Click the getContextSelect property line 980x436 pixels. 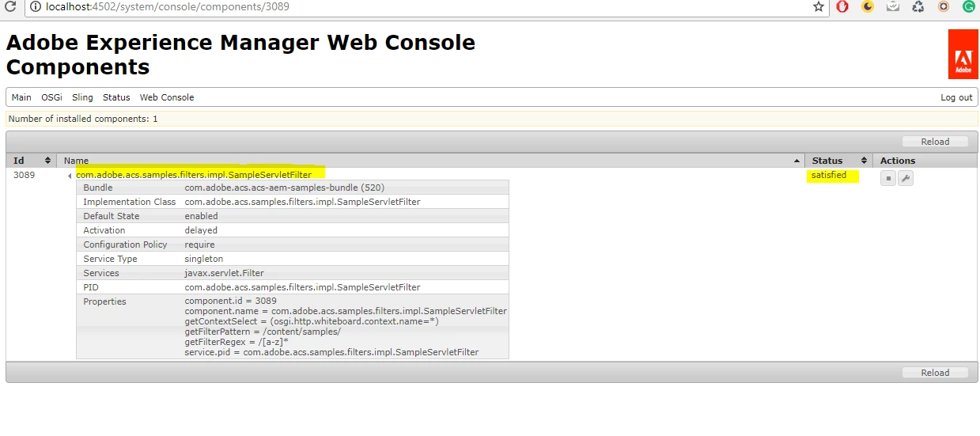pyautogui.click(x=312, y=321)
